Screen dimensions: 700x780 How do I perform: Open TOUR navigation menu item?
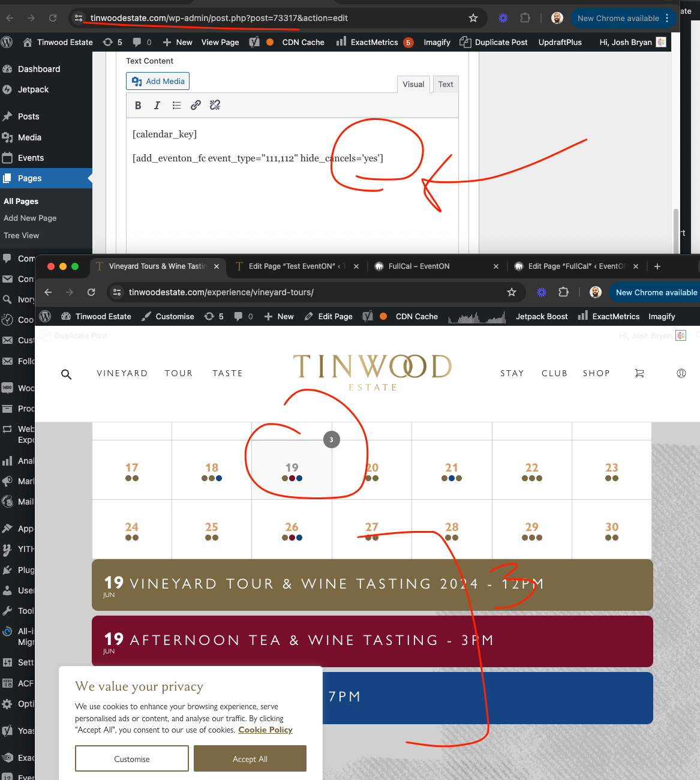[179, 373]
